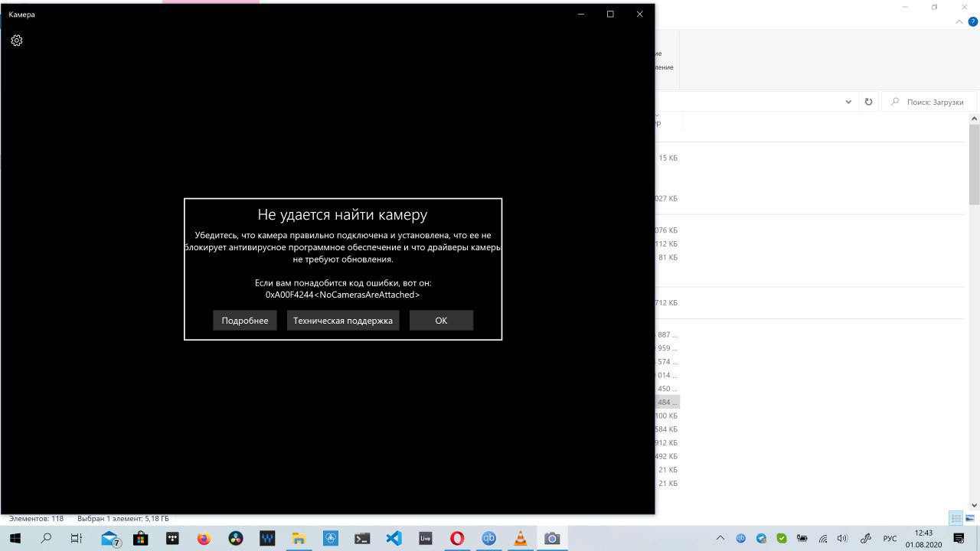
Task: Open Task View on the taskbar
Action: 77,538
